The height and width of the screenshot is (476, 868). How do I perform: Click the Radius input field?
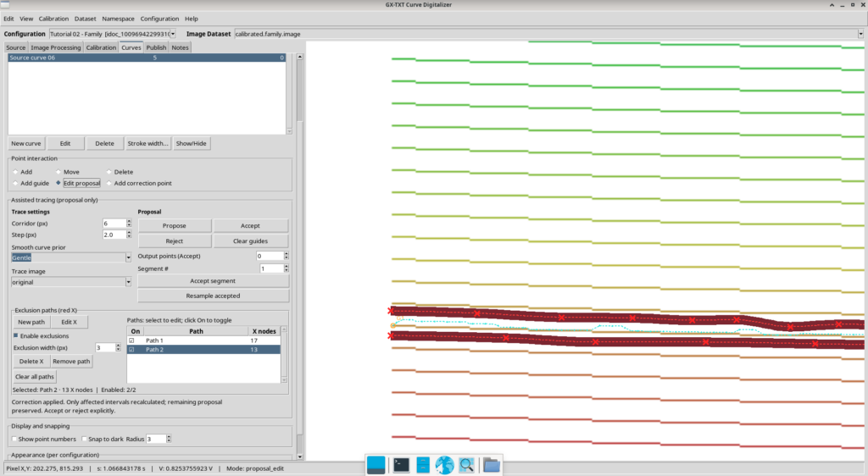tap(156, 439)
